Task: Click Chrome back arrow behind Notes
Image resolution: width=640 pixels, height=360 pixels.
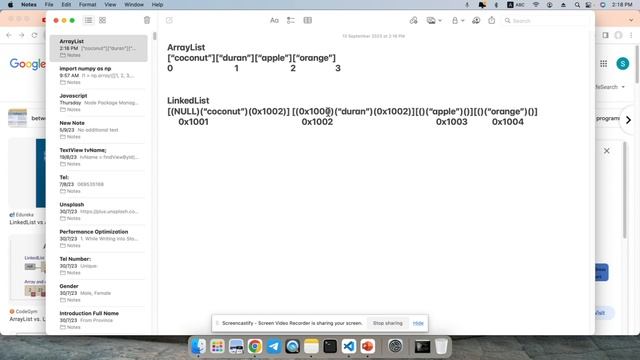Action: (x=9, y=35)
